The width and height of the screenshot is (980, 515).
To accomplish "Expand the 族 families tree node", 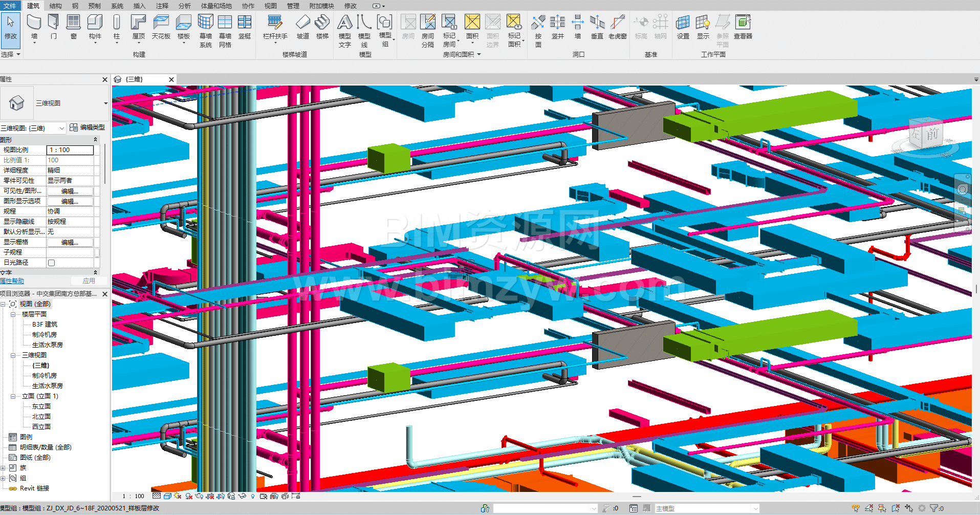I will coord(4,468).
